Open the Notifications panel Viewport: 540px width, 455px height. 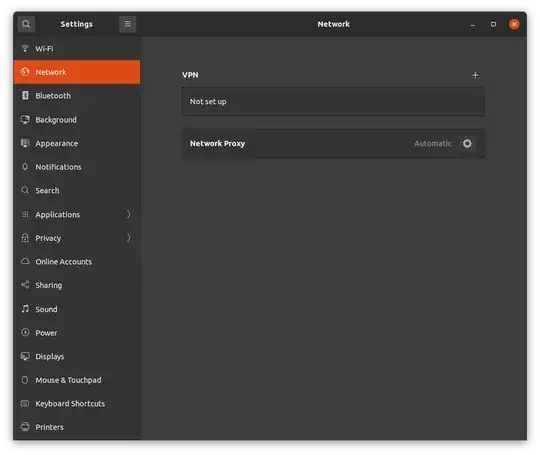pos(77,167)
